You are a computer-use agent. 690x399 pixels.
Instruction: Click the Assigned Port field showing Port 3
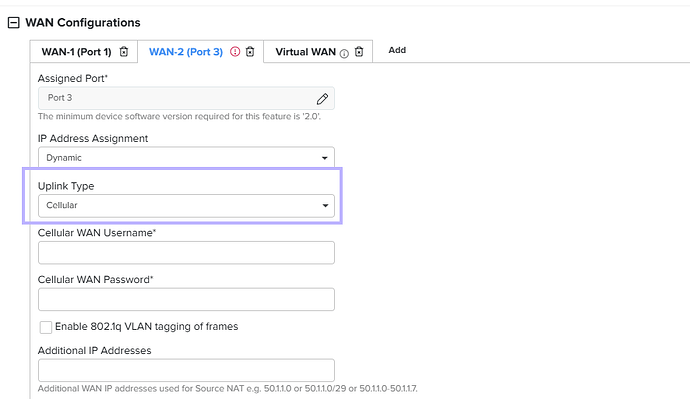pyautogui.click(x=186, y=98)
